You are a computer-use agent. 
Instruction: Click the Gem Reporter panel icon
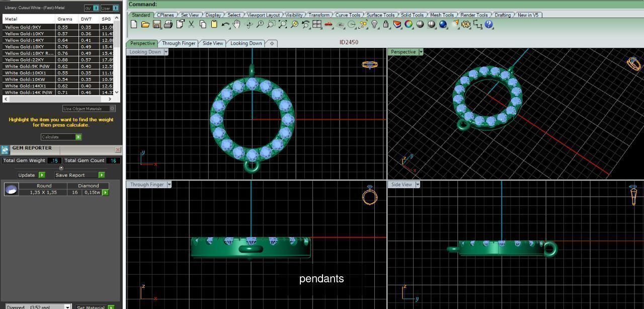pyautogui.click(x=5, y=149)
